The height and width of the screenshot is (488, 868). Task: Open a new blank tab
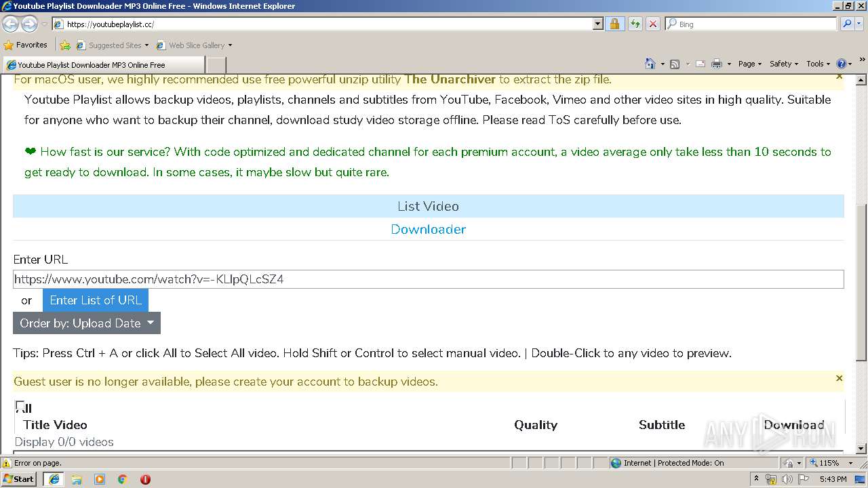click(x=216, y=65)
